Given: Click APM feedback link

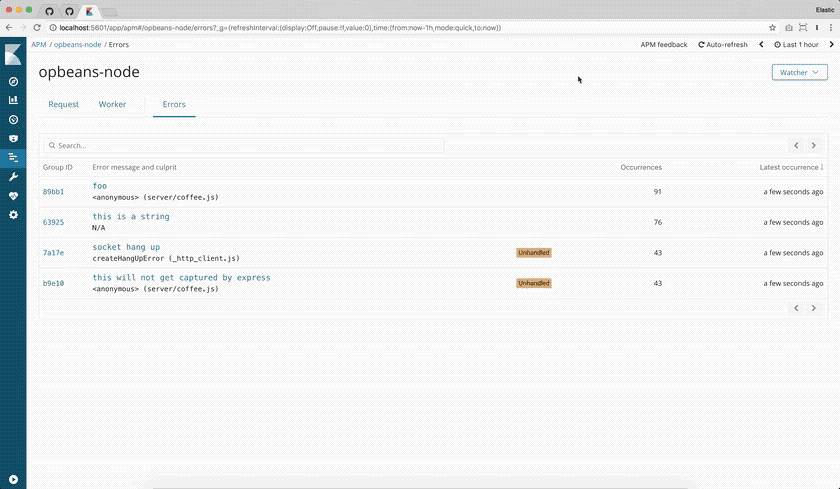Looking at the screenshot, I should pyautogui.click(x=664, y=44).
